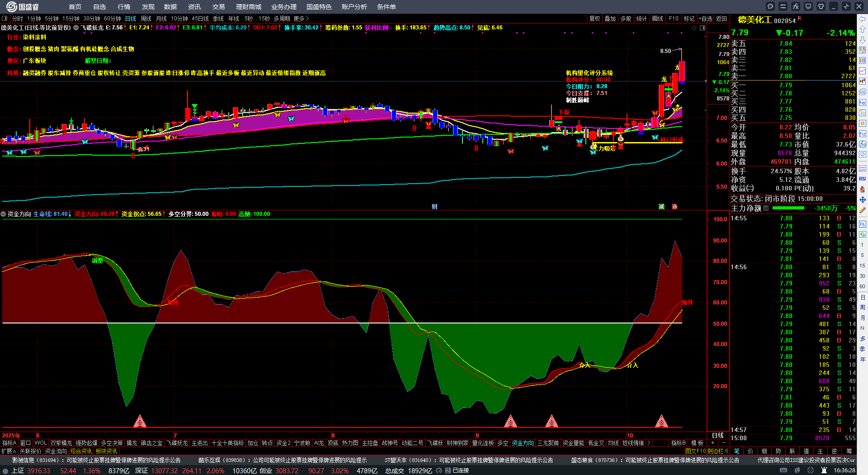Click the down arrow icon in right sidebar

point(863,39)
